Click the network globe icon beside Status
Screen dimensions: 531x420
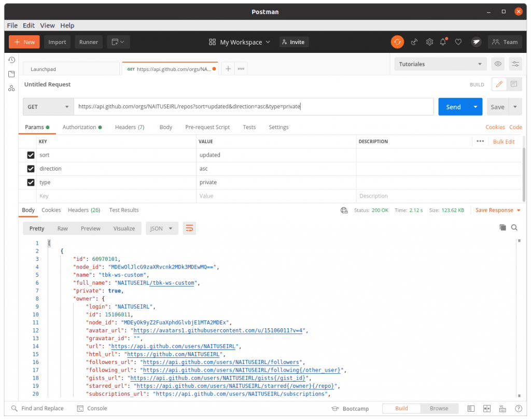coord(344,211)
